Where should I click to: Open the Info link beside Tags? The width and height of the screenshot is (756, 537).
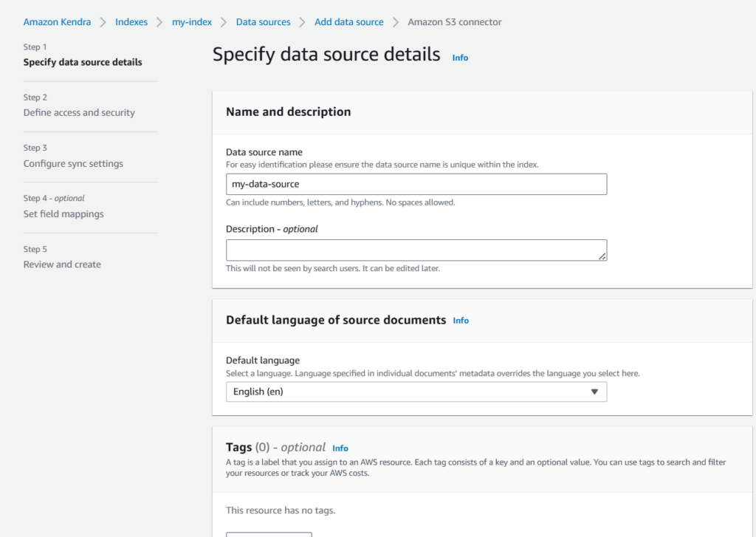(340, 448)
